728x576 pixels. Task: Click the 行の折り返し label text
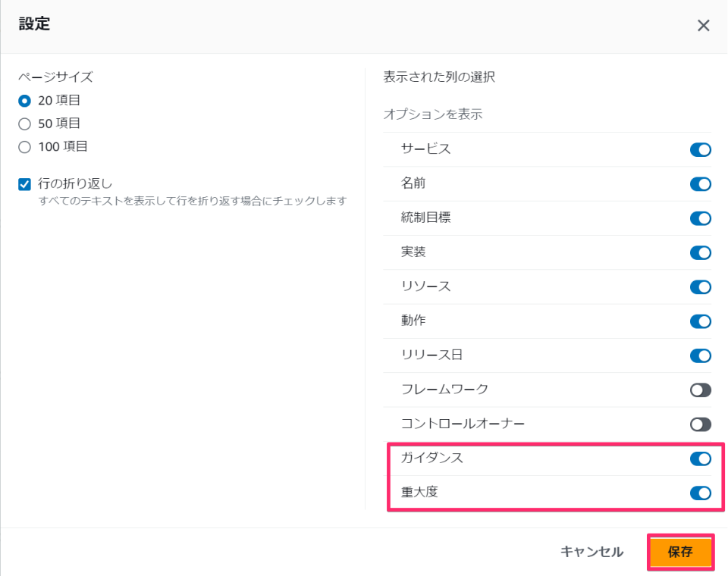[75, 183]
